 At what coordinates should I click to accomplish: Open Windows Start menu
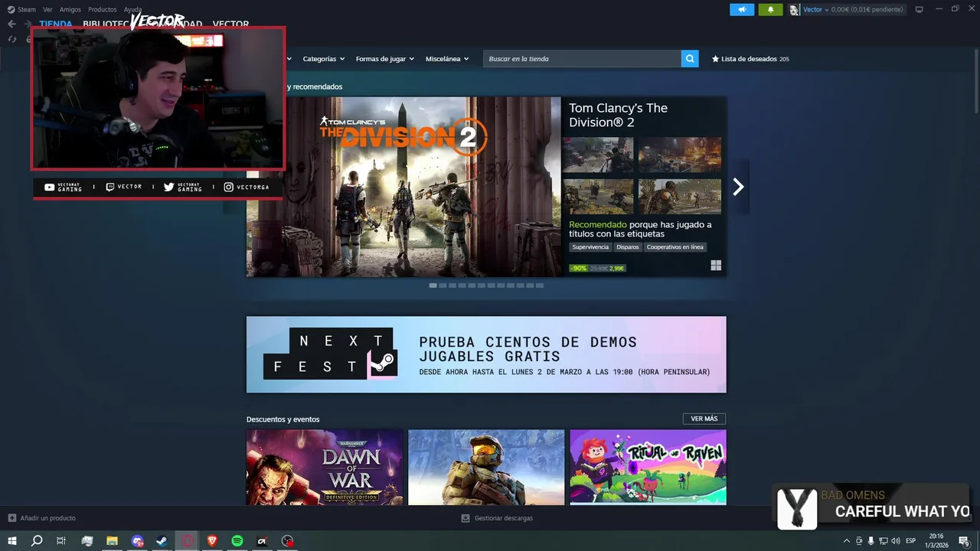click(12, 541)
